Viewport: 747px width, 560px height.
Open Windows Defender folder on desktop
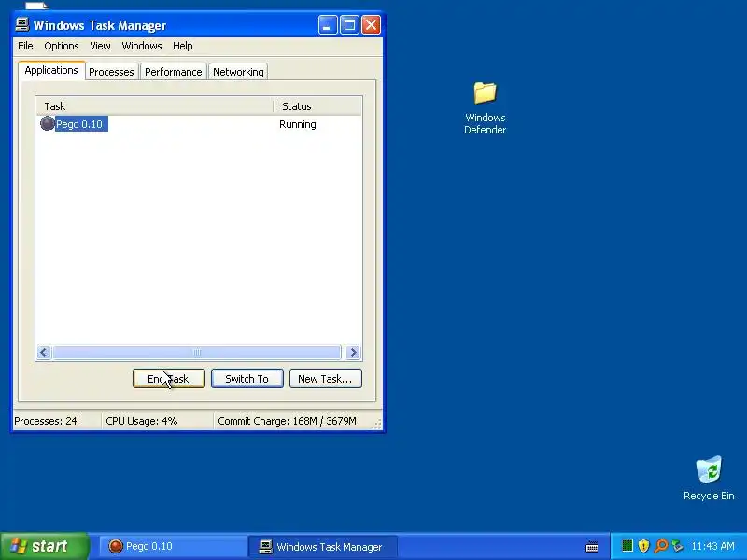click(x=485, y=107)
